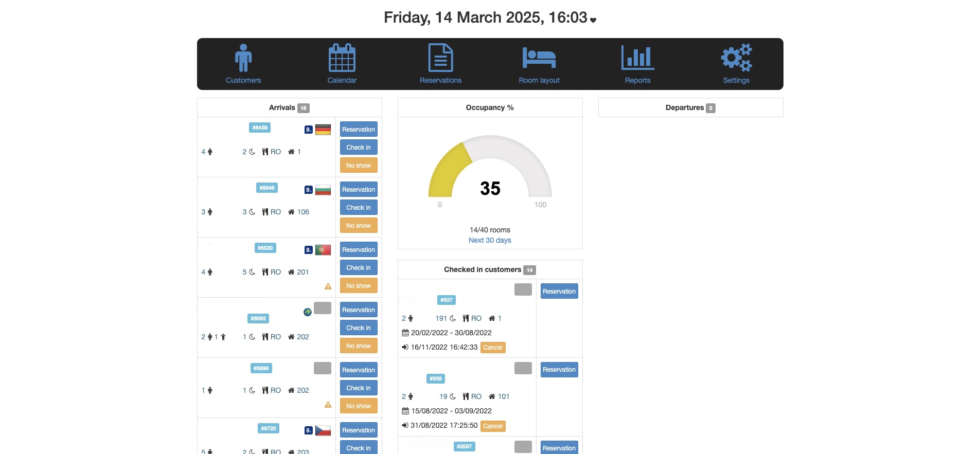Click reservation number tag #8892
This screenshot has width=980, height=454.
[x=258, y=319]
